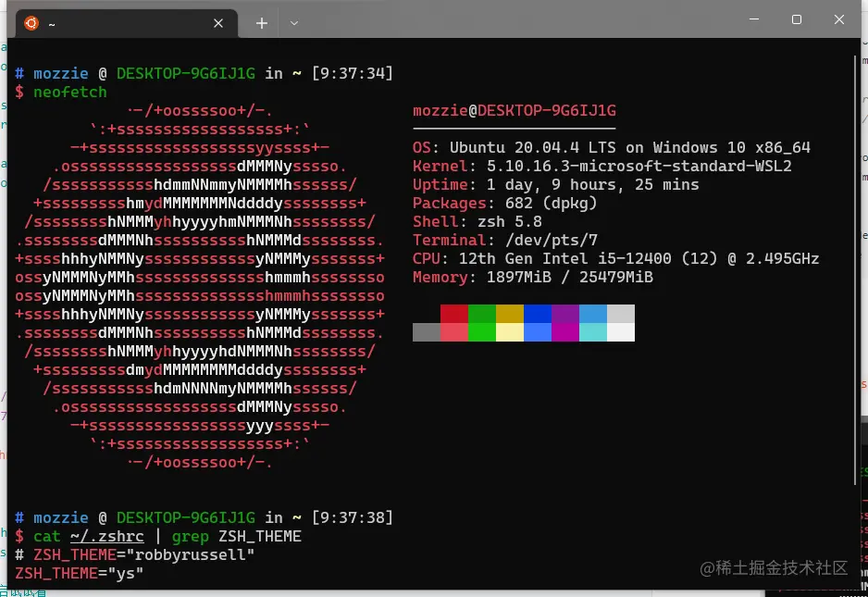Click the neofetch command text
The height and width of the screenshot is (597, 868).
[69, 92]
